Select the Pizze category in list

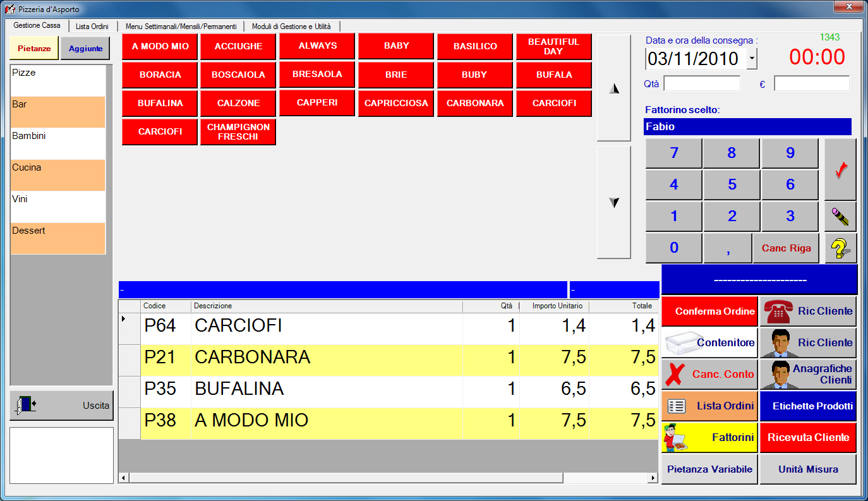point(57,80)
